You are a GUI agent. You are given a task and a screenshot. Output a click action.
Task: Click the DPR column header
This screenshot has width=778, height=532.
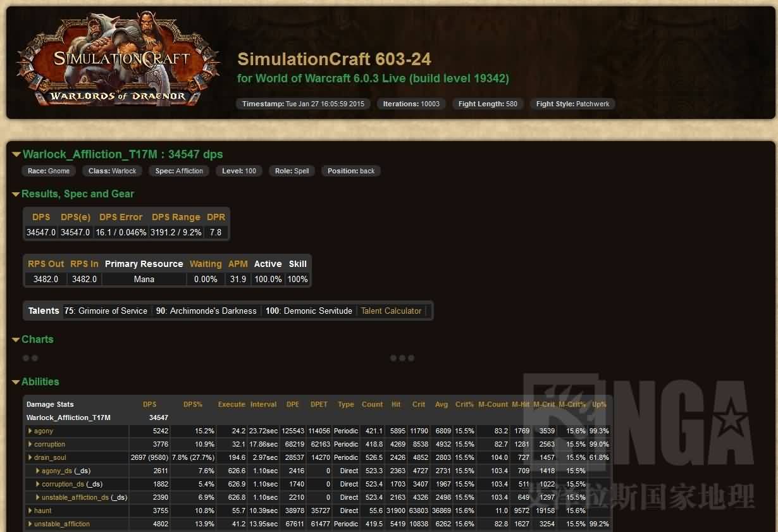[216, 217]
